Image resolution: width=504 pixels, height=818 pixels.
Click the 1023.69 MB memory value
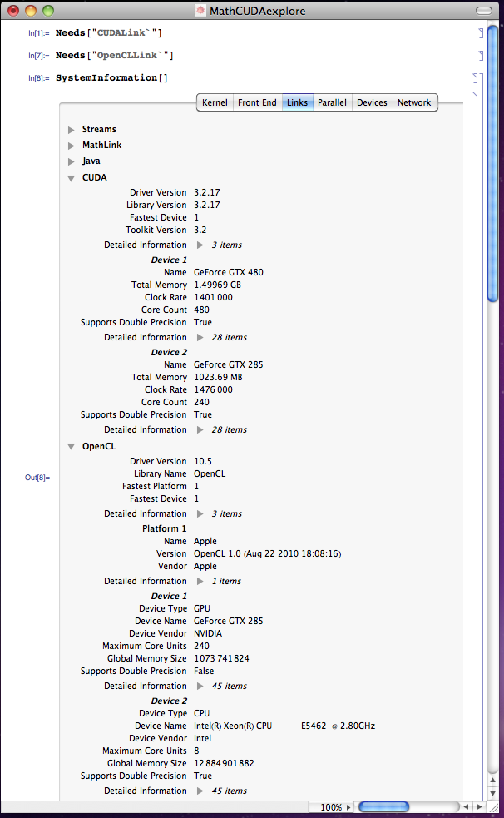(218, 377)
